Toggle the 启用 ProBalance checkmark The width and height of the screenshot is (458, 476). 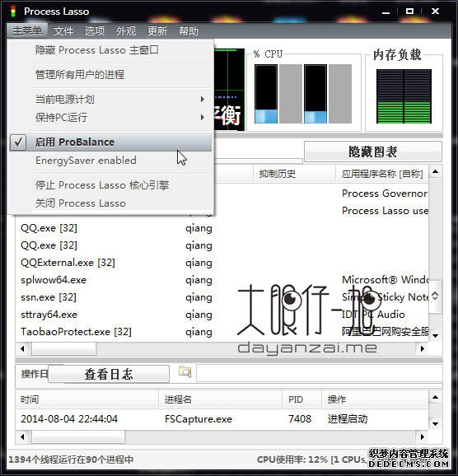point(18,142)
